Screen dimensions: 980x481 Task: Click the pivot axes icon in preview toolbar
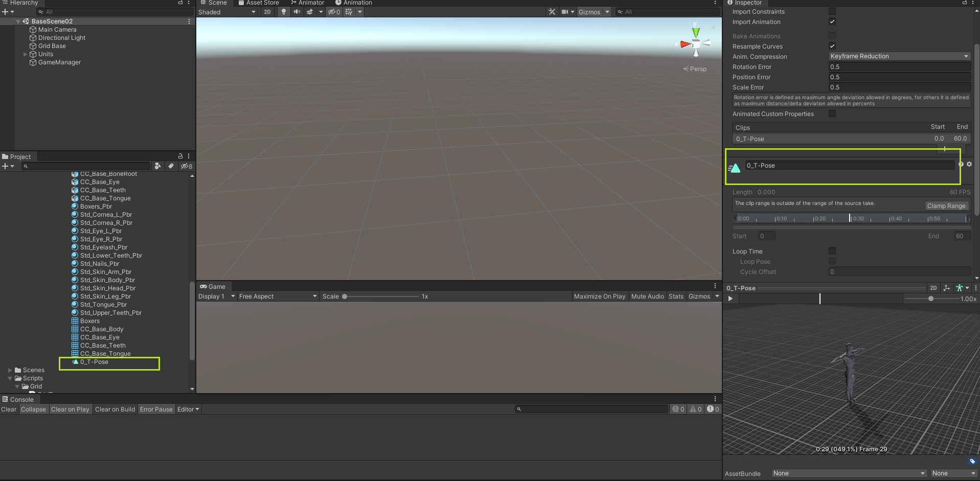coord(947,288)
